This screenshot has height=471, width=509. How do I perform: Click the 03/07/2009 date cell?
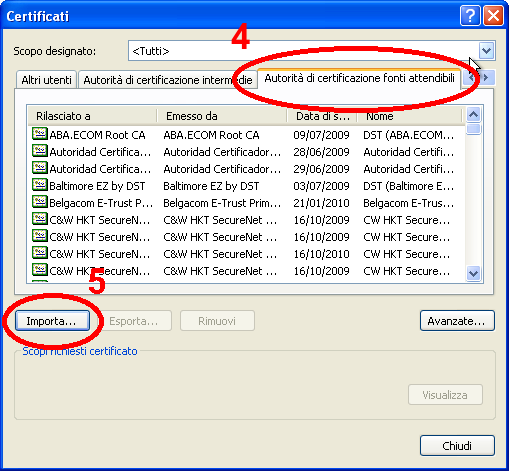point(321,186)
